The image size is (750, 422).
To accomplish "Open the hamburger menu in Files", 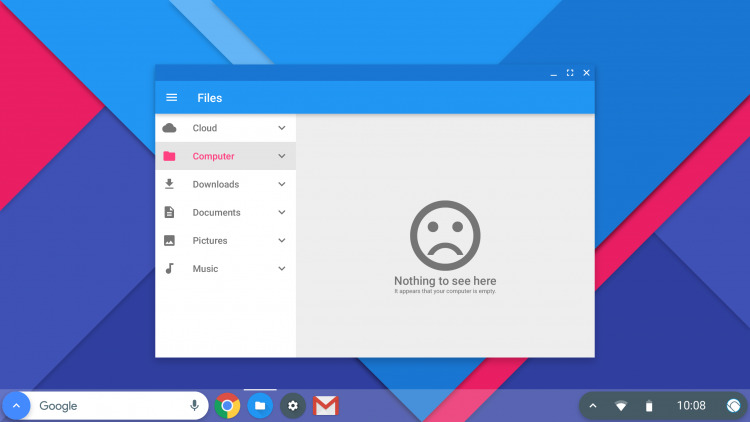I will click(171, 98).
